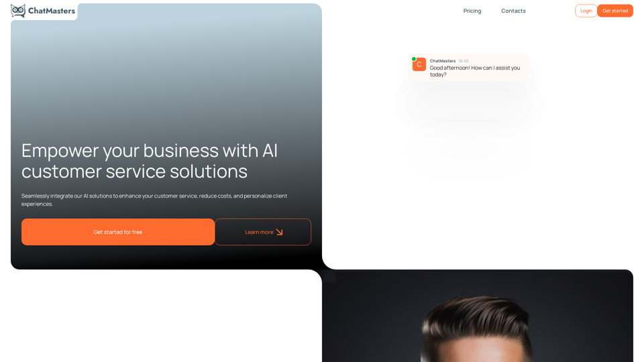Click the orange C chat avatar
Image resolution: width=644 pixels, height=362 pixels.
[x=419, y=64]
